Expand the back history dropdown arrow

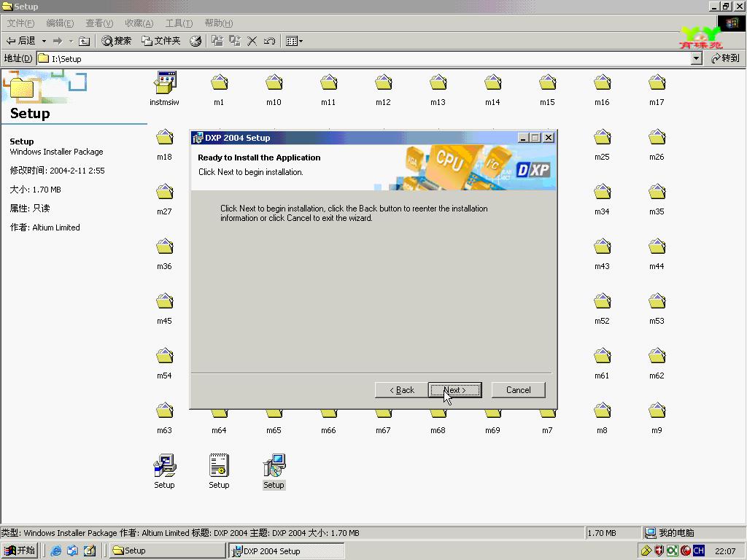coord(44,41)
